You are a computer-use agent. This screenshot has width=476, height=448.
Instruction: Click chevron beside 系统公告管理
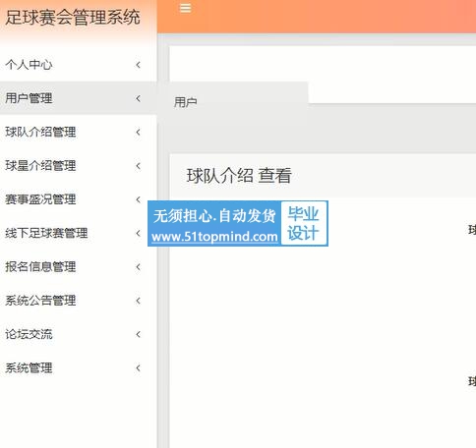(x=139, y=301)
